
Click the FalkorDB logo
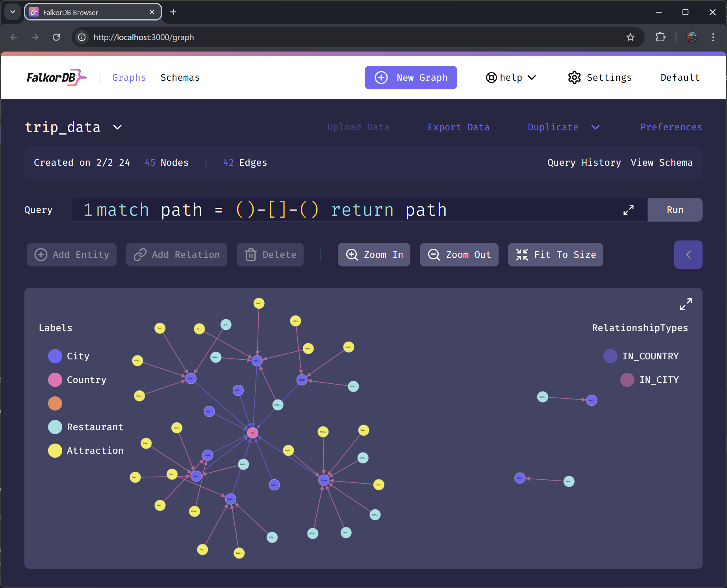[56, 78]
